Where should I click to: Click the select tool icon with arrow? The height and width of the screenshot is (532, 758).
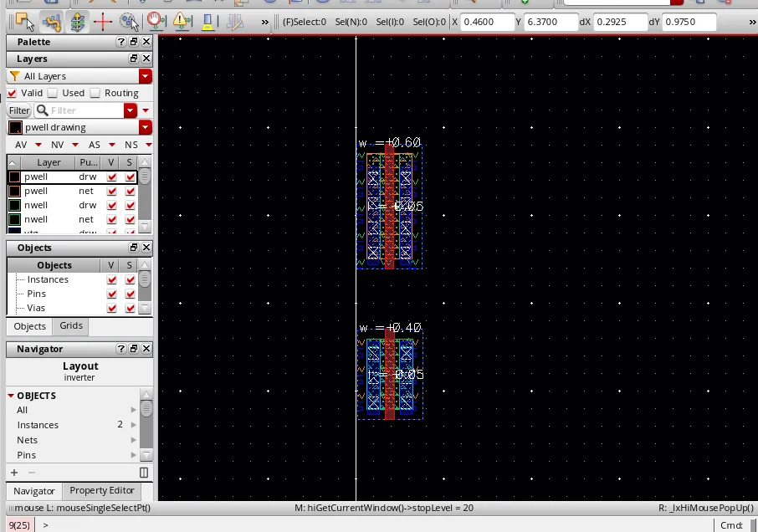tap(23, 22)
